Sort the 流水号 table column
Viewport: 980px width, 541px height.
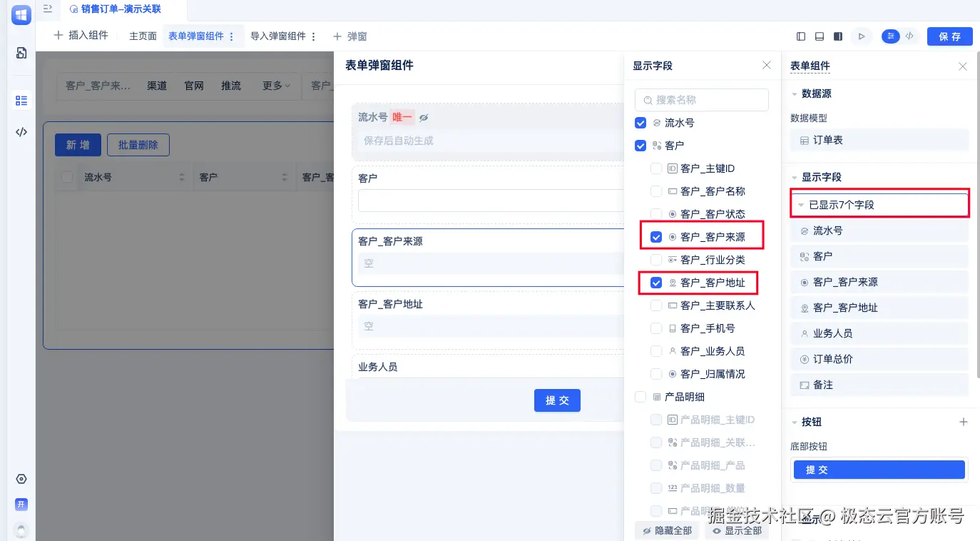pyautogui.click(x=182, y=177)
